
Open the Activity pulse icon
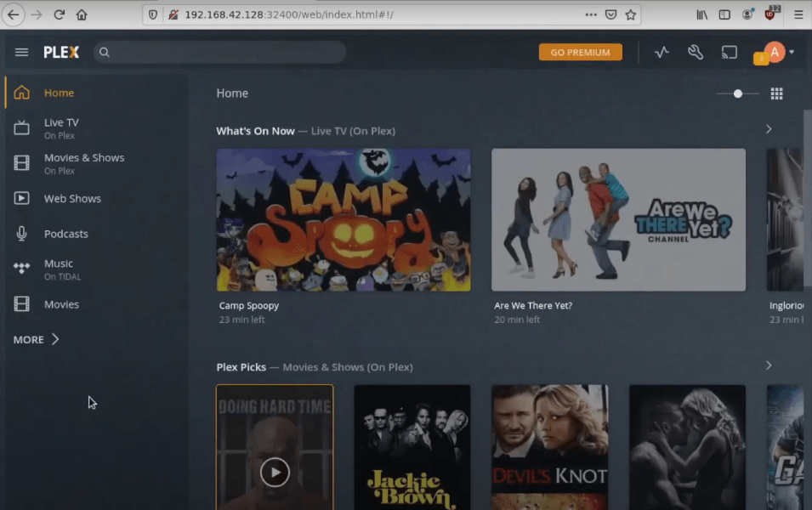pos(662,53)
